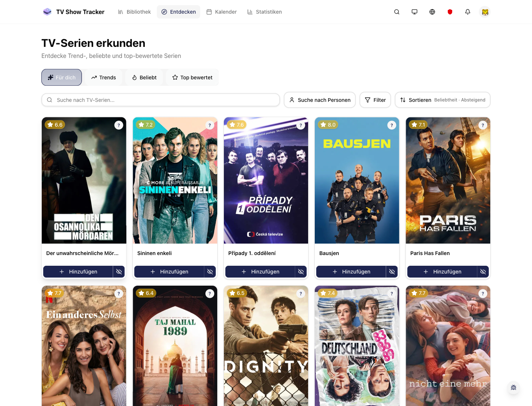Screen dimensions: 532x406
Task: Toggle hide for Případy 1. oddělení
Action: pos(301,272)
